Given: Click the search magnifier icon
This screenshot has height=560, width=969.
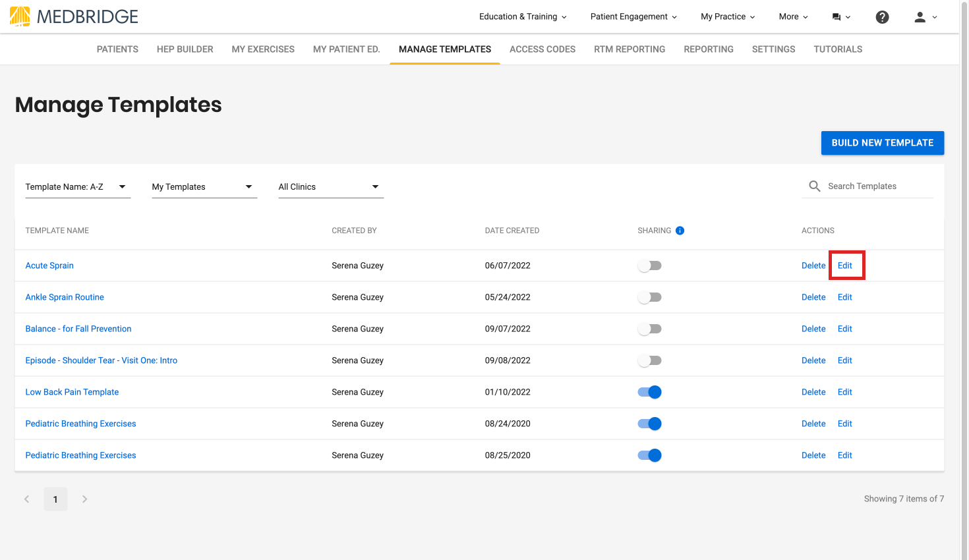Looking at the screenshot, I should 815,186.
